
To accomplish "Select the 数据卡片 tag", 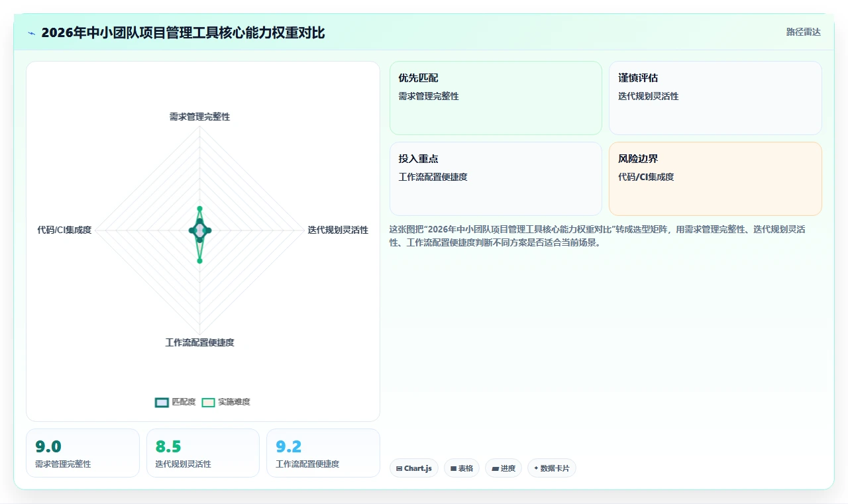I will point(552,468).
